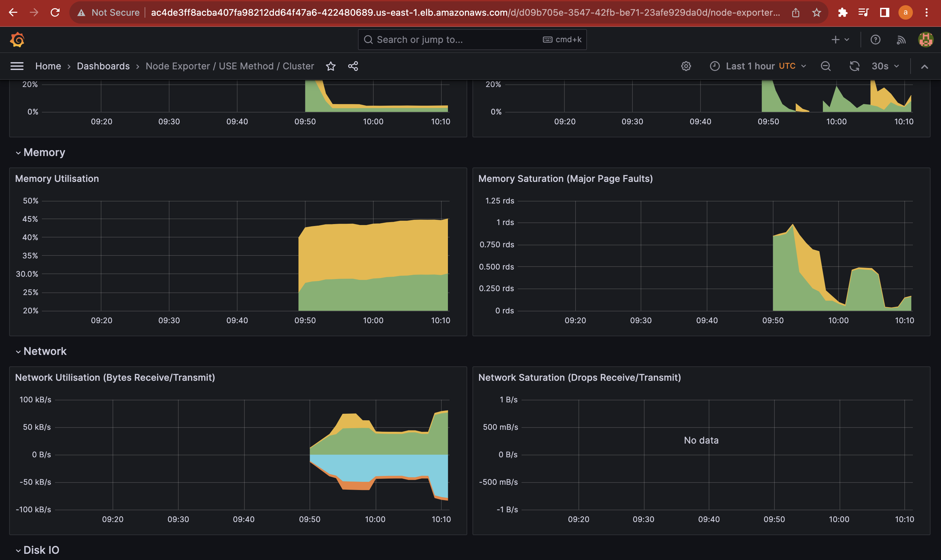Click the user profile avatar

925,40
